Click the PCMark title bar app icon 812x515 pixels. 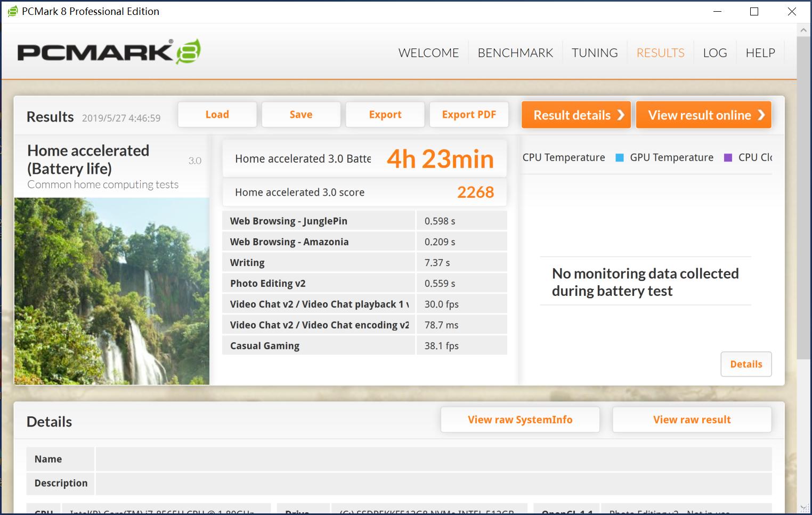point(13,11)
